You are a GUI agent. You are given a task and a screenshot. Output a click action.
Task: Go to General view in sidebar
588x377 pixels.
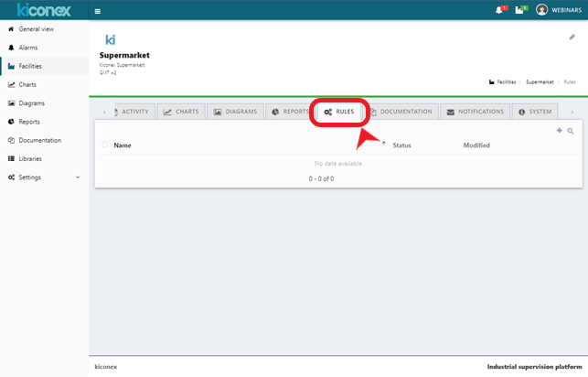point(36,29)
